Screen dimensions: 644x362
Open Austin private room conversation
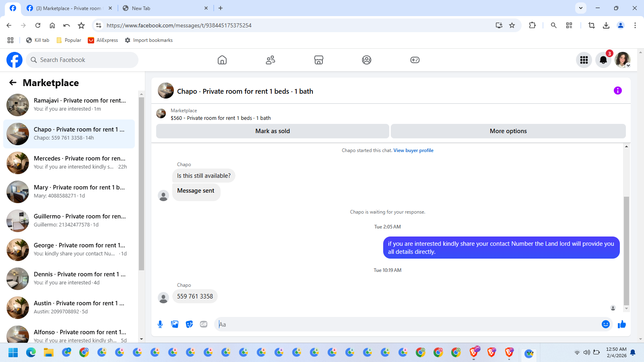click(x=69, y=308)
